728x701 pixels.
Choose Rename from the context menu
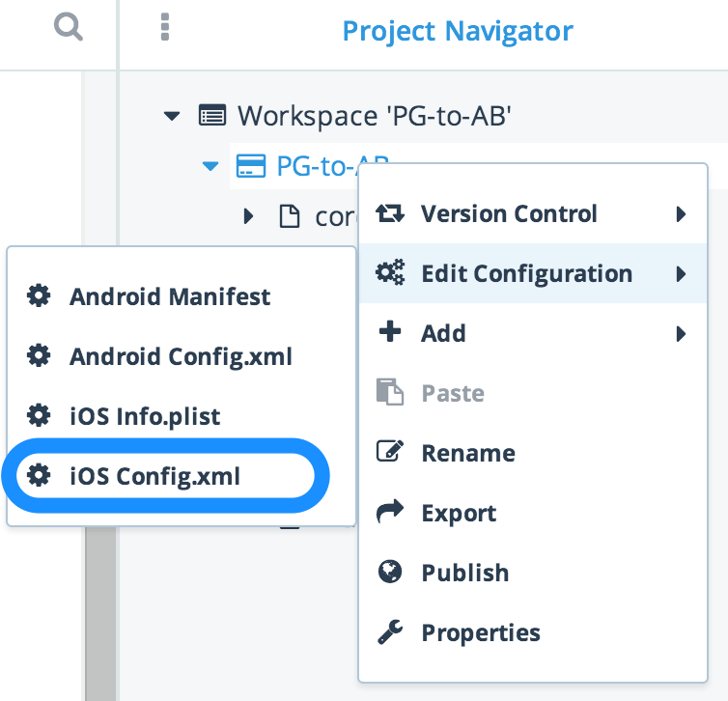tap(467, 453)
